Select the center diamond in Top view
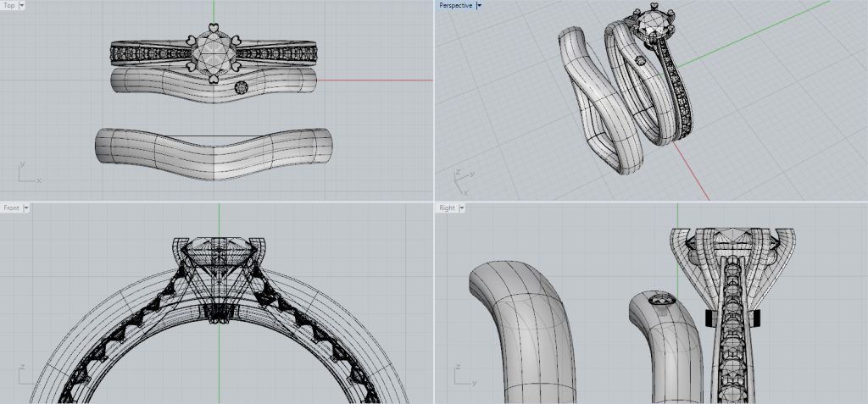Screen dimensions: 868x404 click(214, 53)
